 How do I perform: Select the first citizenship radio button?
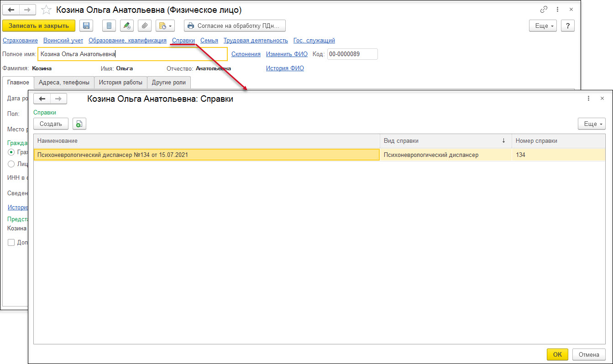click(11, 152)
